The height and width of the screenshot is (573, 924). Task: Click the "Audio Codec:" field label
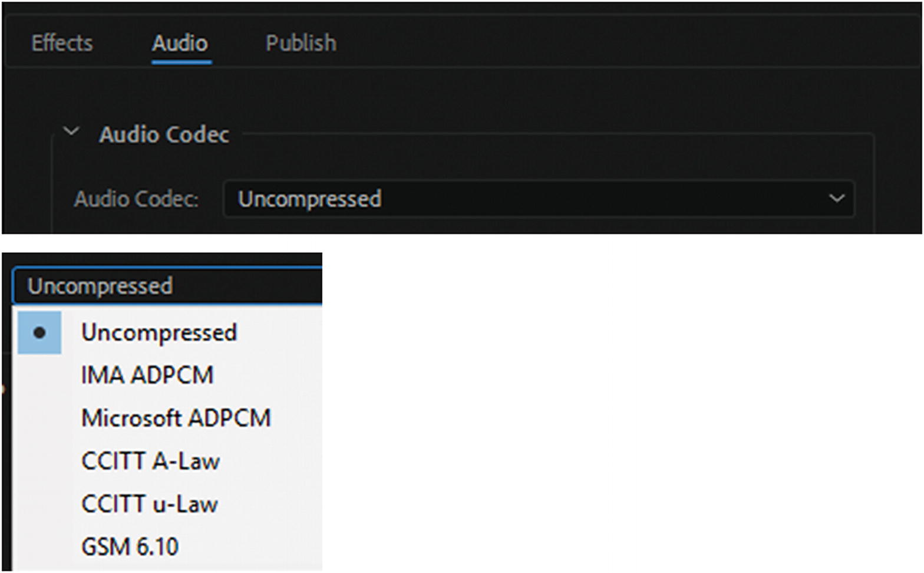[x=136, y=199]
